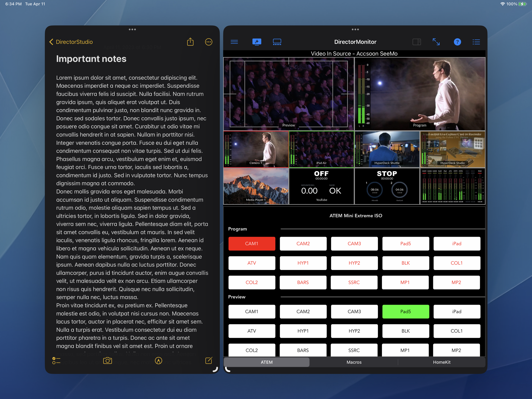This screenshot has width=532, height=399.
Task: Tap the large Preview video monitor
Action: [289, 94]
